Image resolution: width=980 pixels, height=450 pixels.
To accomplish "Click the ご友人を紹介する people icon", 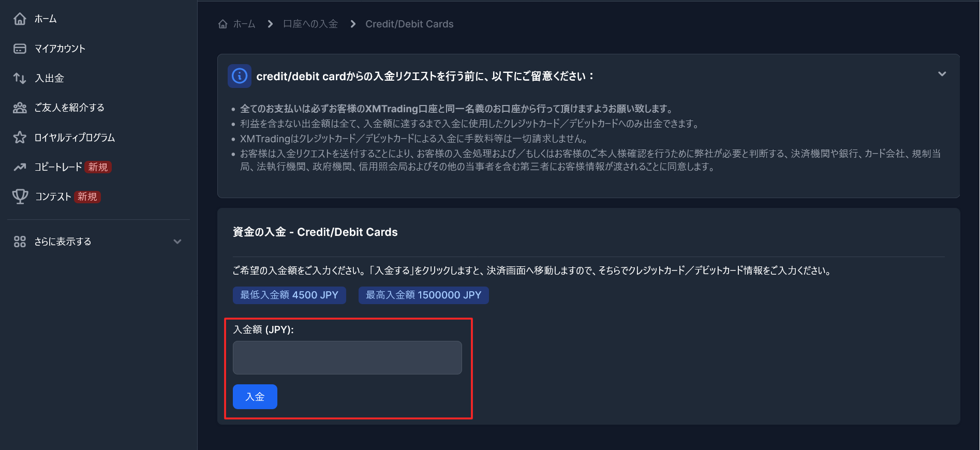I will 20,108.
